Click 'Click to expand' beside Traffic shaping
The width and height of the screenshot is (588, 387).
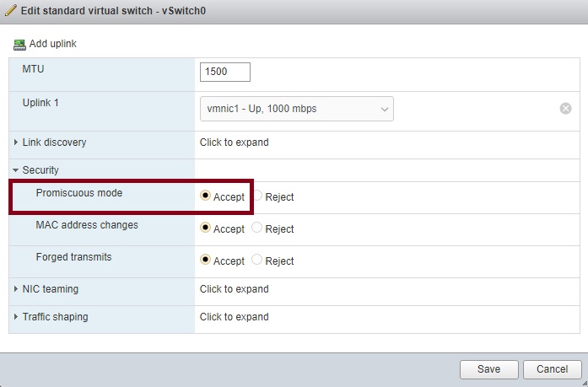coord(234,317)
